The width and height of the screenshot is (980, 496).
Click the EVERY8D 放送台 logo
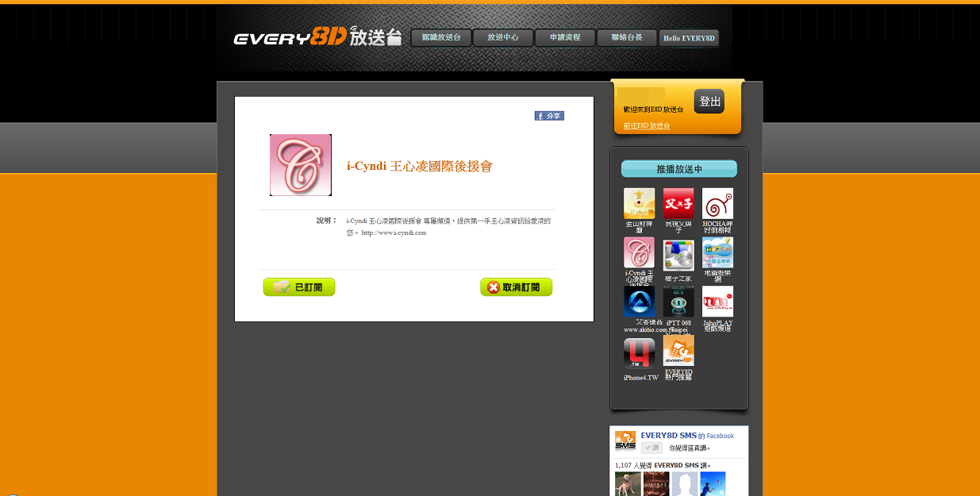tap(318, 37)
